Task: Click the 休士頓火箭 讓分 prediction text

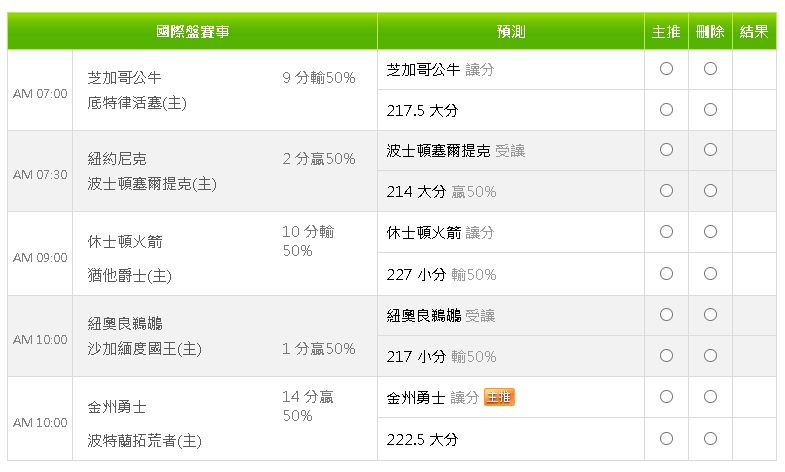Action: [440, 233]
